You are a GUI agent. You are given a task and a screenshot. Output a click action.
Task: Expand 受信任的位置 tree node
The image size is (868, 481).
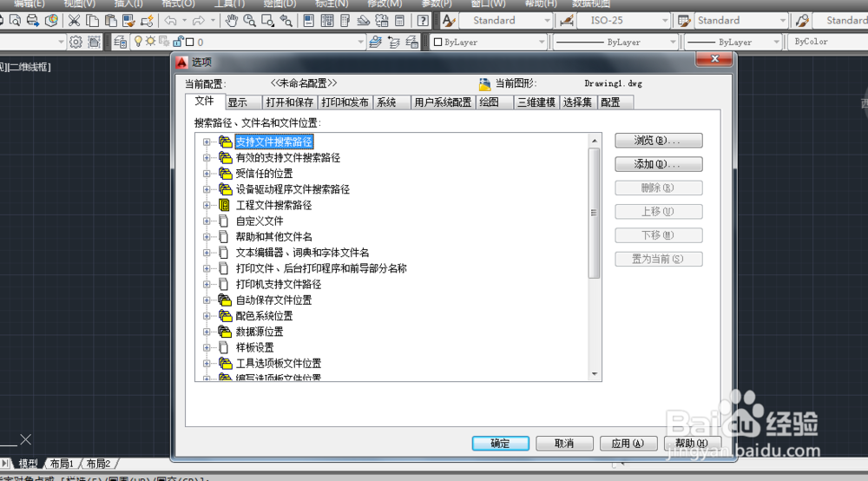click(x=207, y=174)
